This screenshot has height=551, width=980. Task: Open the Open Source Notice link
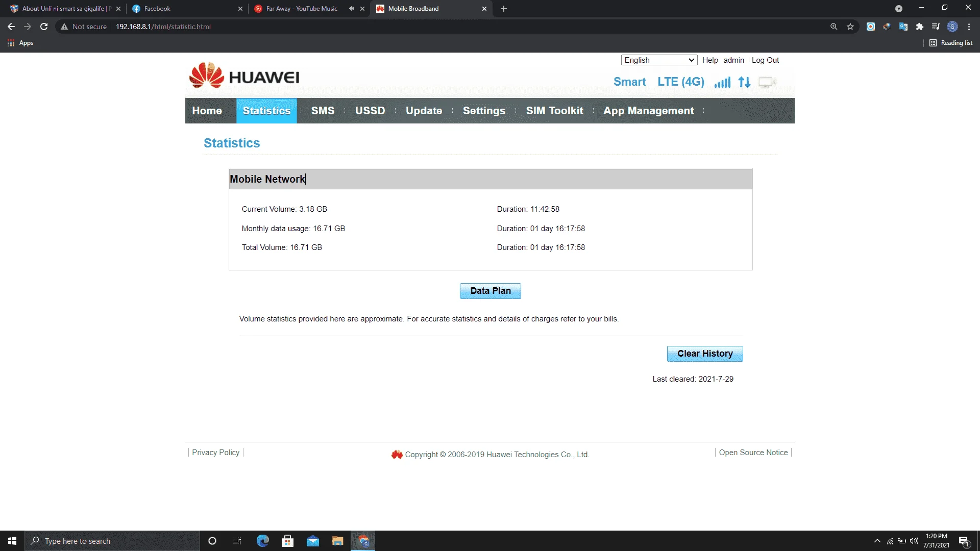(x=753, y=453)
